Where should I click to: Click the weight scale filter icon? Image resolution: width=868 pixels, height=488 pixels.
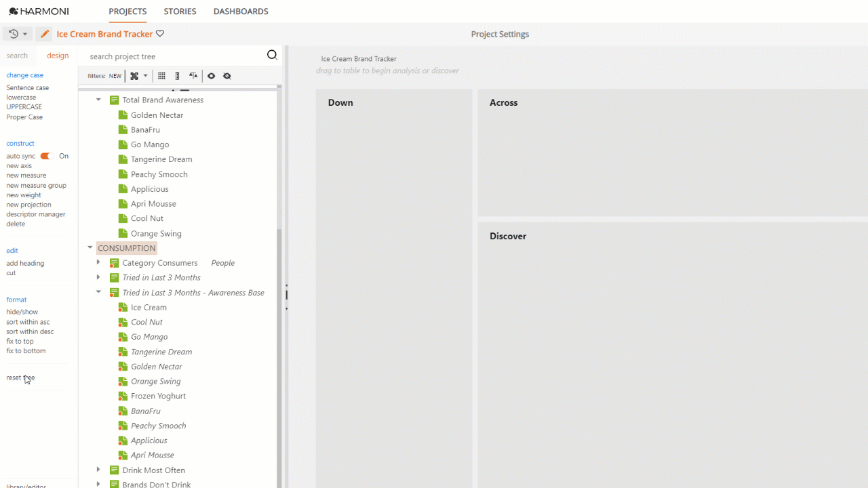(193, 76)
